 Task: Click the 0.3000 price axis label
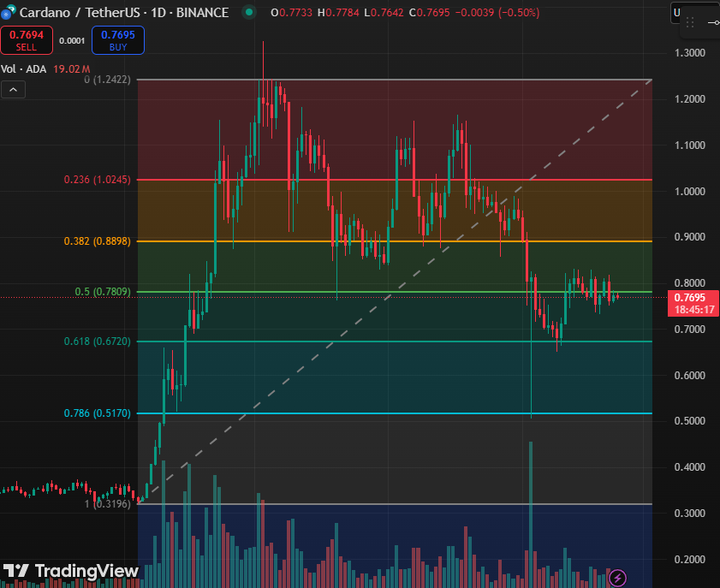click(689, 514)
